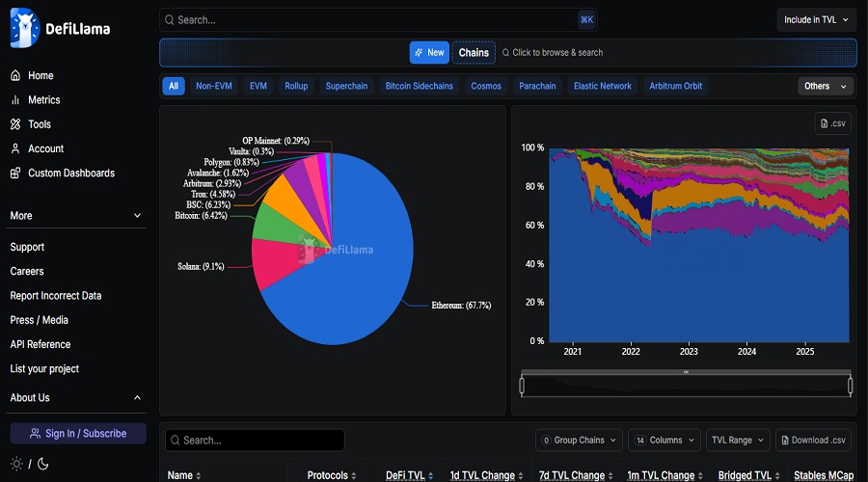
Task: Open the Group Chains dropdown
Action: pos(579,441)
